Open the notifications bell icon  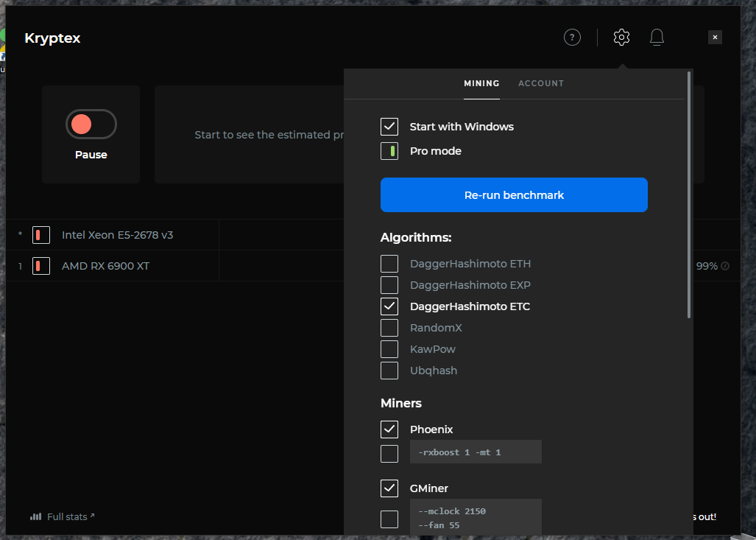657,37
